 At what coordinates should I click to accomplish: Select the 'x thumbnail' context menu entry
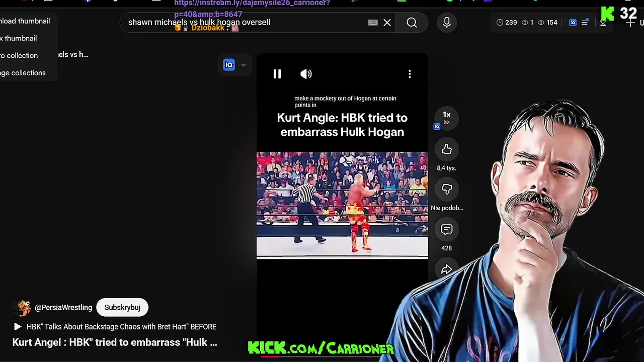coord(19,38)
